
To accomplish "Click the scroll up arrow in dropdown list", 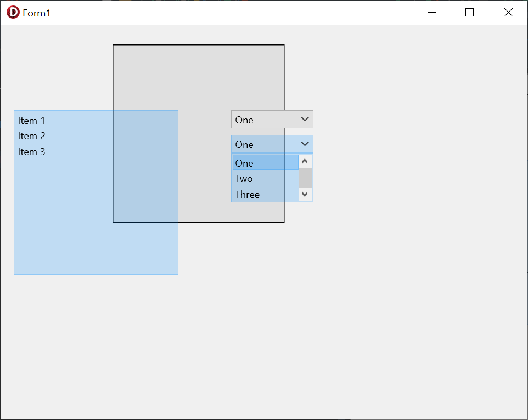I will click(305, 161).
